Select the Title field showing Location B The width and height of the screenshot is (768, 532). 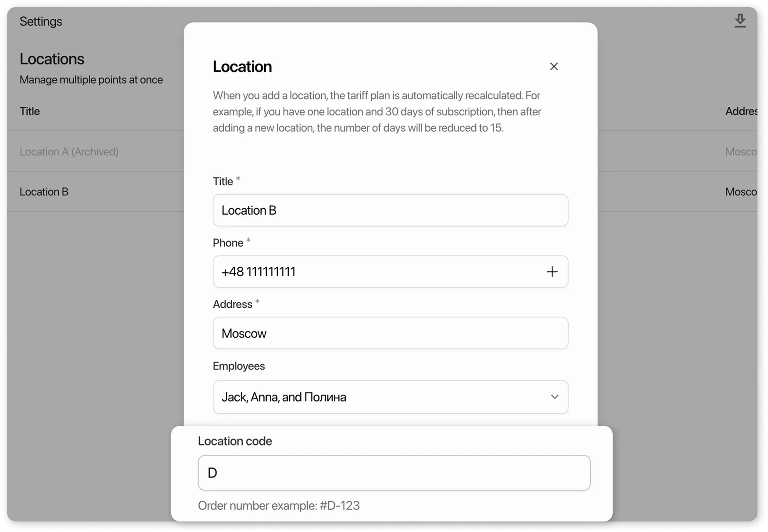pos(391,210)
